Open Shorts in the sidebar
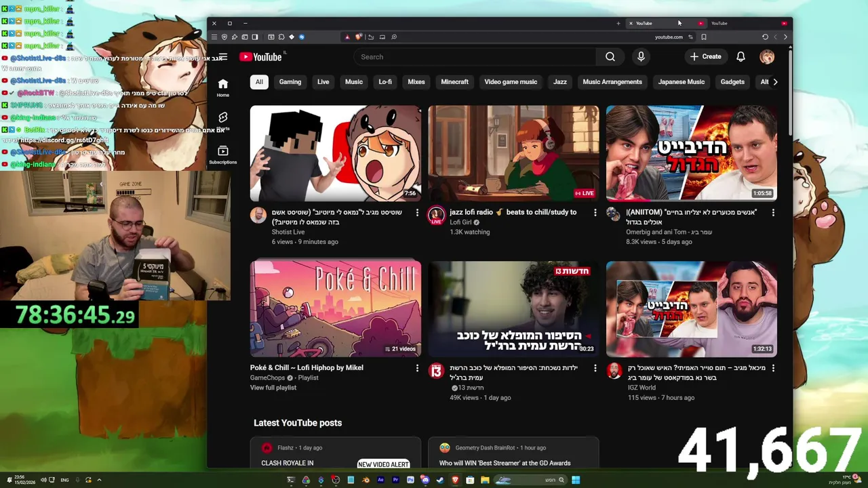Screen dimensions: 868x488 [x=223, y=121]
